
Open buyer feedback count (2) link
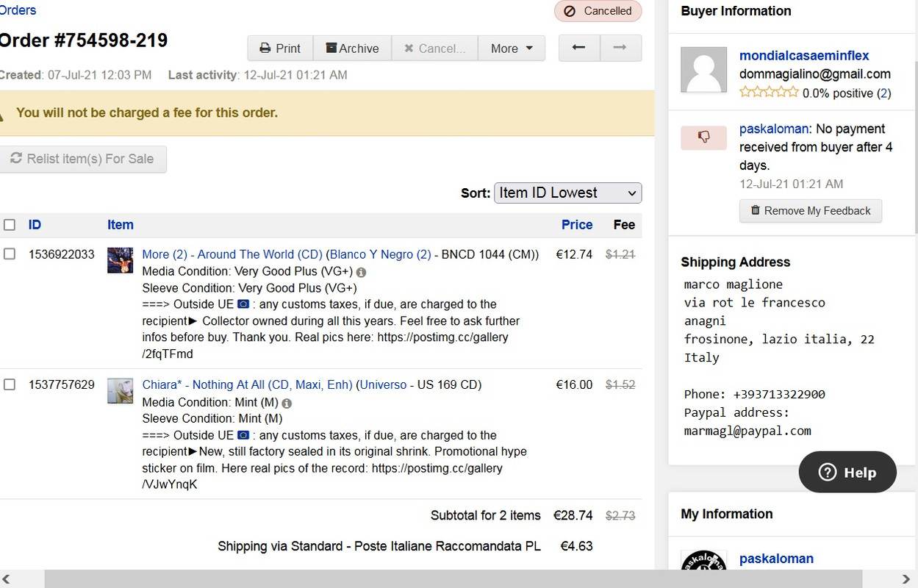(884, 93)
